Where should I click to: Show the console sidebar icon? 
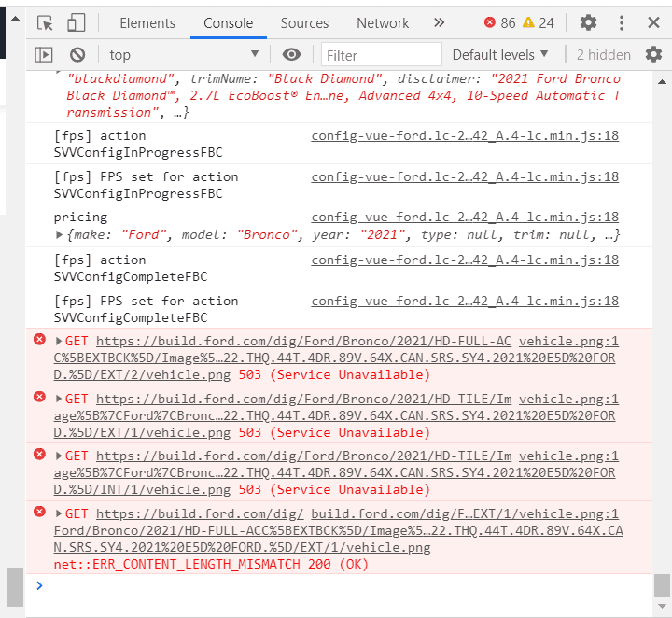pyautogui.click(x=44, y=55)
